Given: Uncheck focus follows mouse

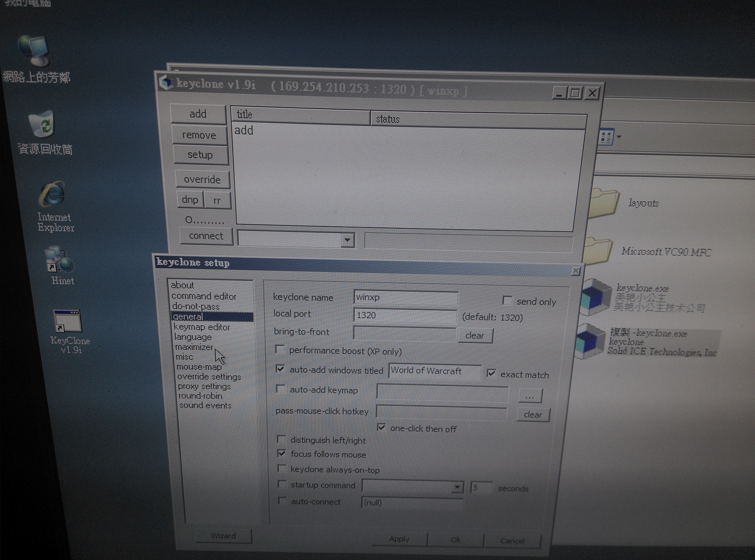Looking at the screenshot, I should (x=282, y=453).
